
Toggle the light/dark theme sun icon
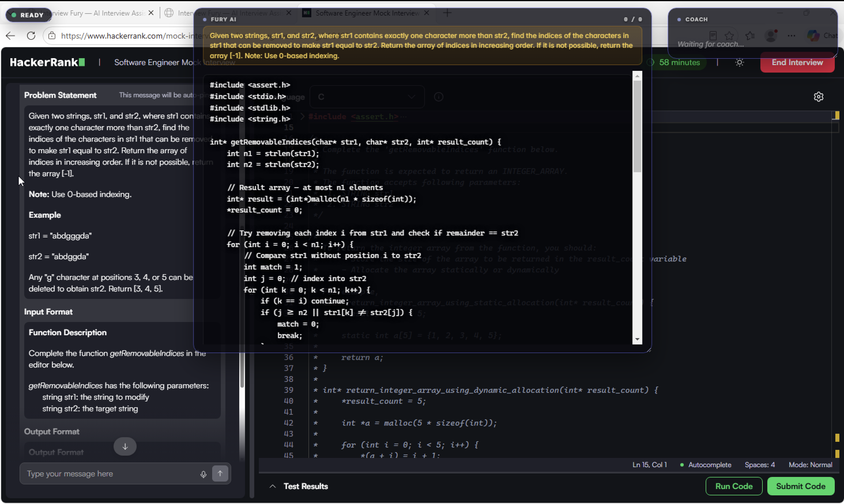(739, 62)
